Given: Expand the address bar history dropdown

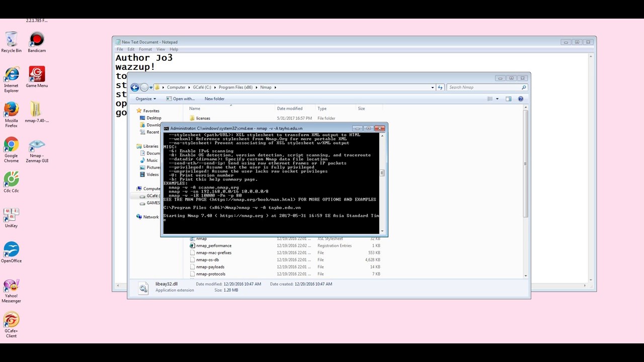Looking at the screenshot, I should pyautogui.click(x=433, y=87).
